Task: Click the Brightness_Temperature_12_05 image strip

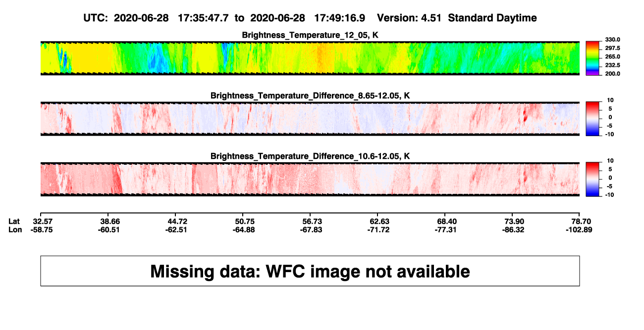Action: 310,58
